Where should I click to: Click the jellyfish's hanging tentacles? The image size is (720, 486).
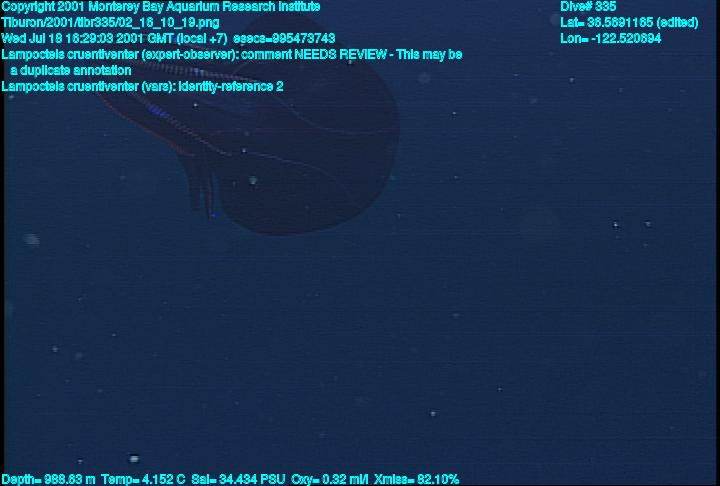pyautogui.click(x=202, y=188)
